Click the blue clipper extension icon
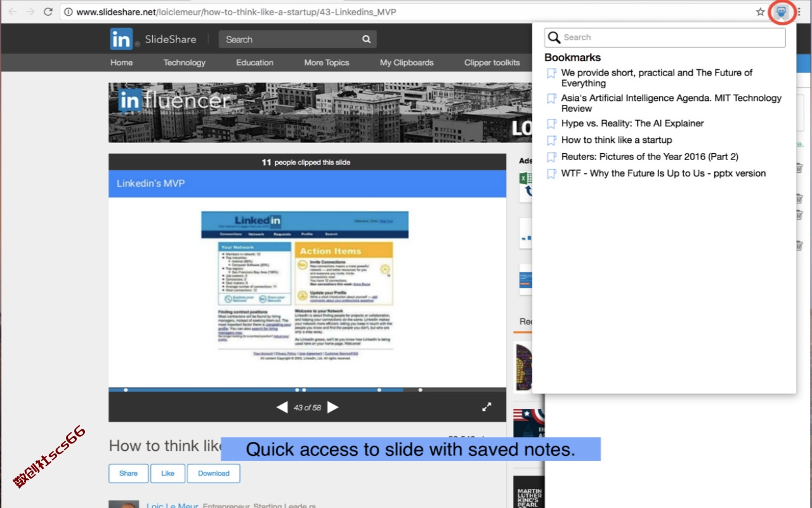This screenshot has width=812, height=508. (x=782, y=12)
